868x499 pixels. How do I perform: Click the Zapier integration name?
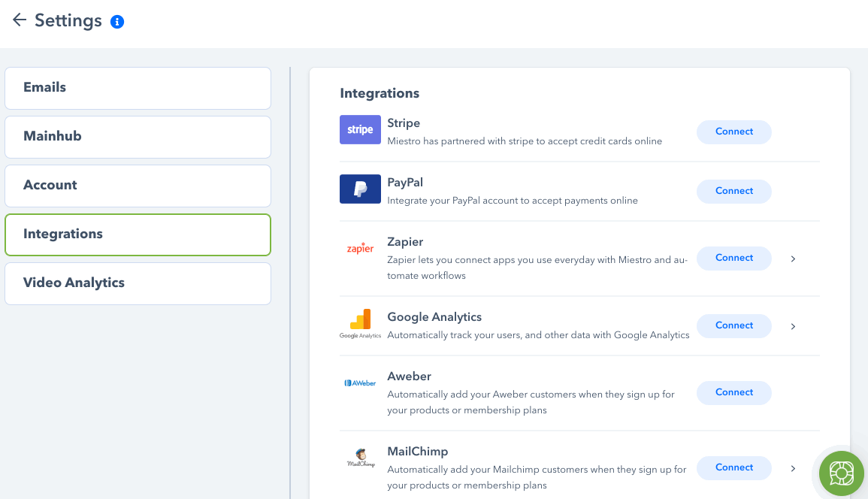pos(404,242)
